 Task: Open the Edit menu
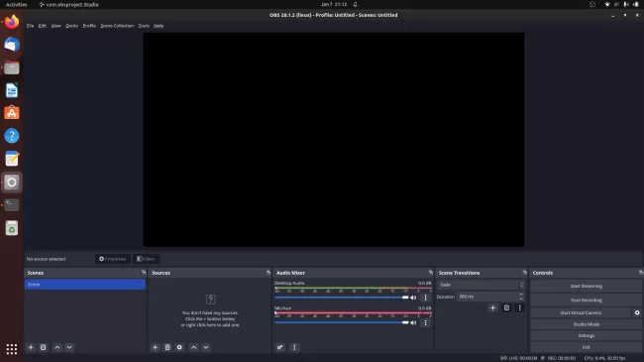[43, 26]
